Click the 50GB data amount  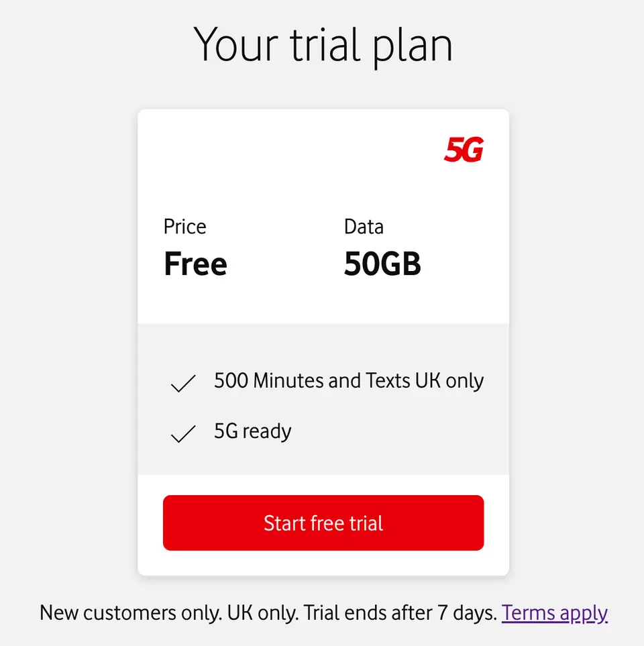(382, 264)
